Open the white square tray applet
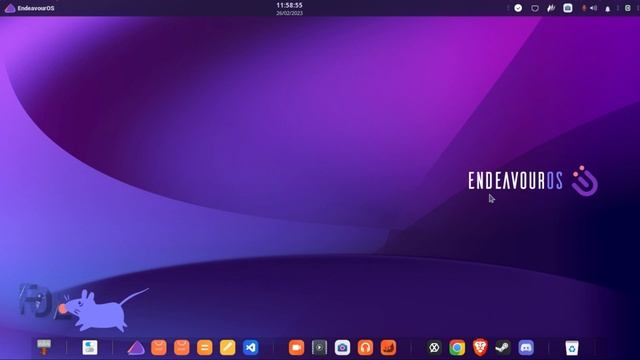 point(568,8)
